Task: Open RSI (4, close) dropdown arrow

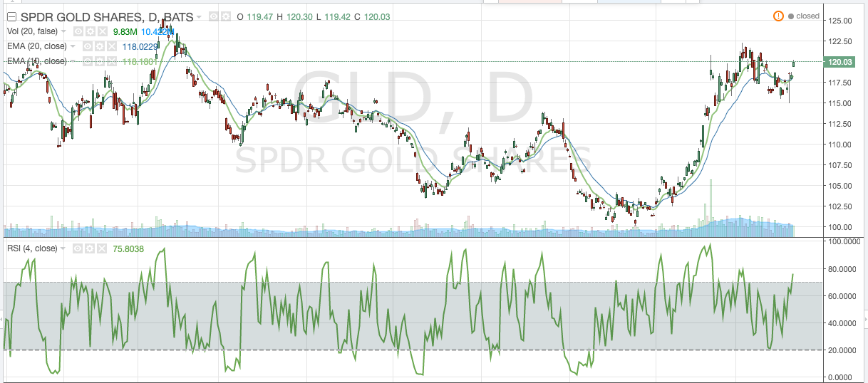Action: tap(63, 248)
